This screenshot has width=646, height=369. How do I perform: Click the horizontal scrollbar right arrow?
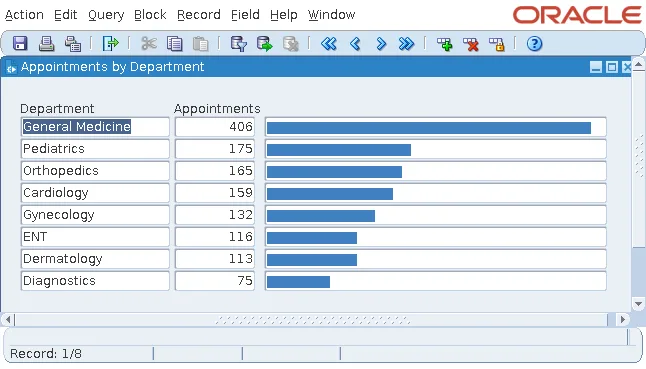point(623,319)
